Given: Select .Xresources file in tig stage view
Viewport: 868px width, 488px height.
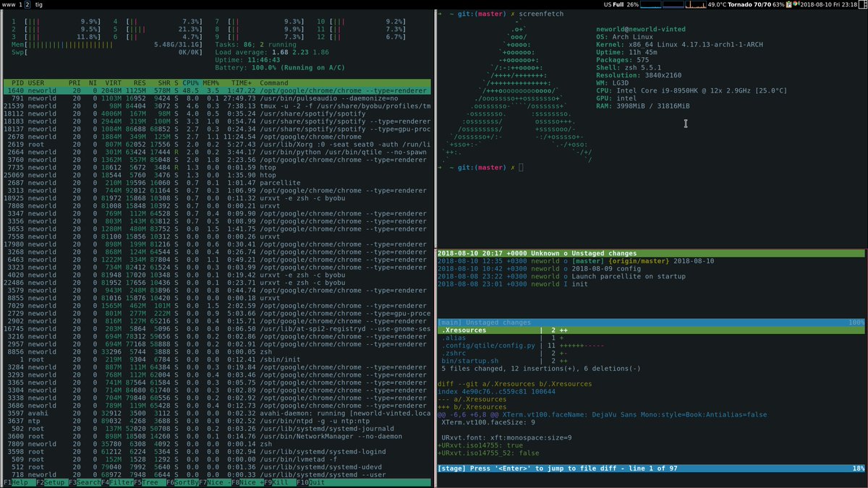Looking at the screenshot, I should [x=651, y=330].
